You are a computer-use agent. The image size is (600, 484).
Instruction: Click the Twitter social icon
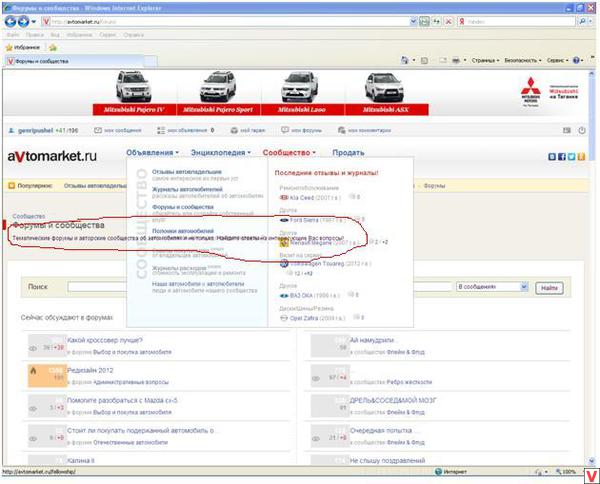click(571, 156)
